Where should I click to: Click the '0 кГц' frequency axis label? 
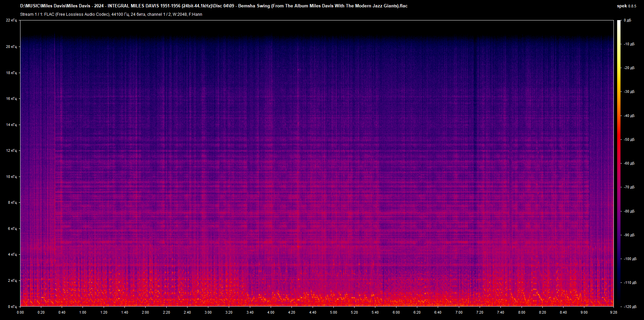(12, 307)
